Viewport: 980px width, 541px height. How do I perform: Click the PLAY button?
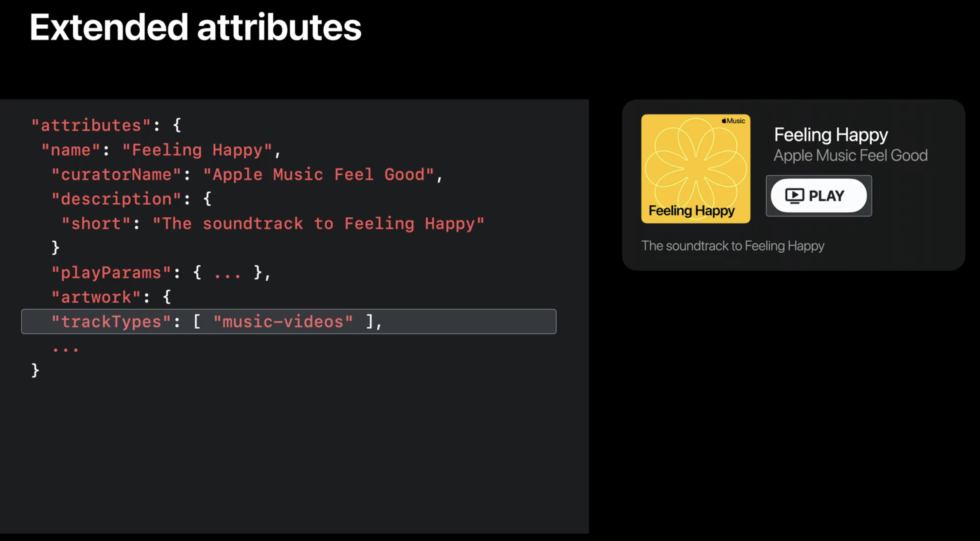click(x=818, y=196)
